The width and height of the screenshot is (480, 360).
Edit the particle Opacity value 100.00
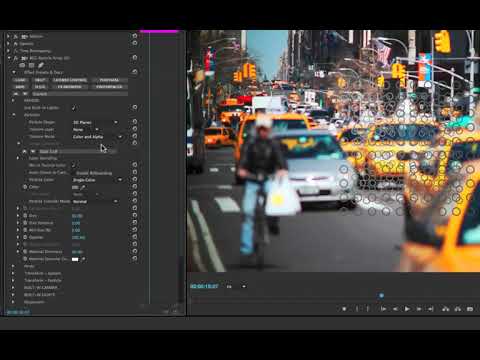click(x=78, y=237)
